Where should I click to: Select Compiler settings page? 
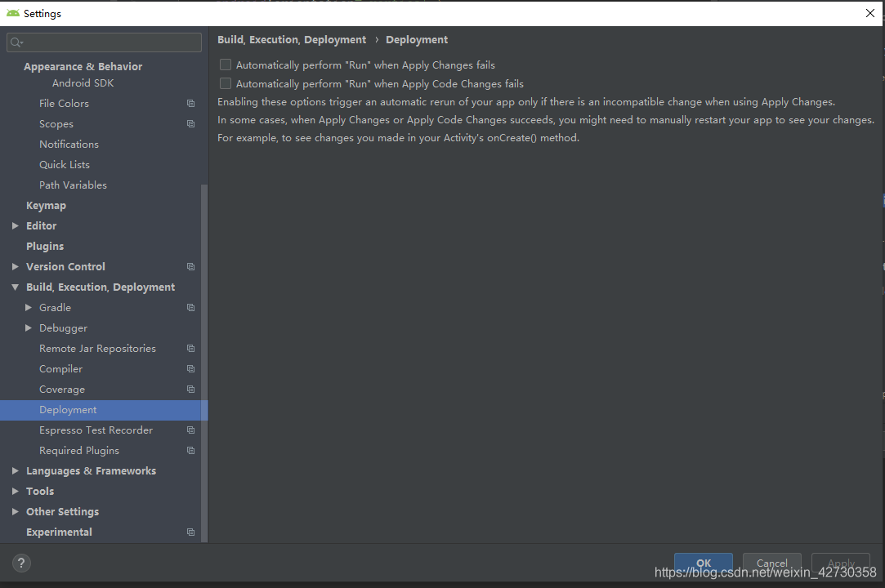pos(61,368)
